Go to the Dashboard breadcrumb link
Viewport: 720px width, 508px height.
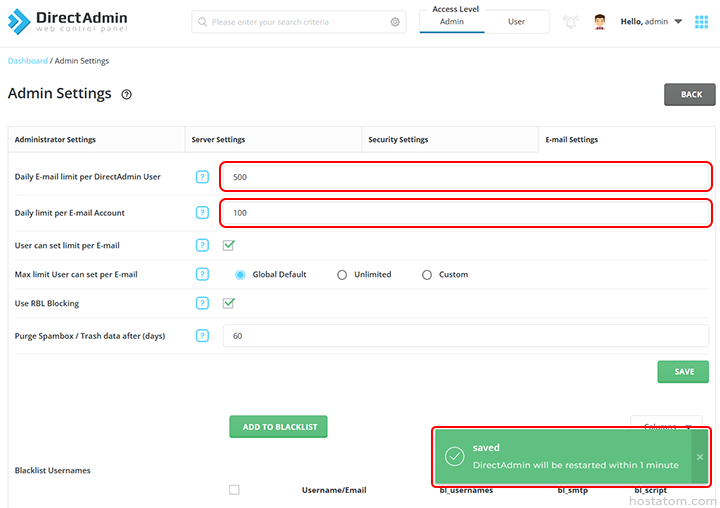click(x=27, y=61)
